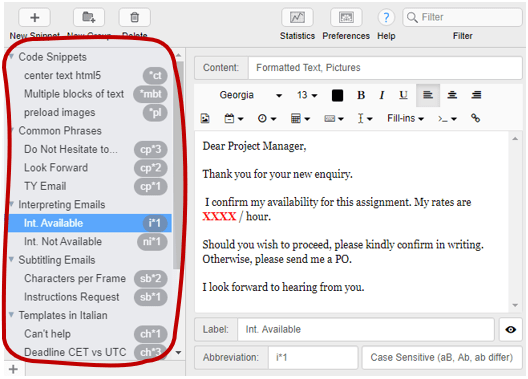Align text right

[476, 95]
